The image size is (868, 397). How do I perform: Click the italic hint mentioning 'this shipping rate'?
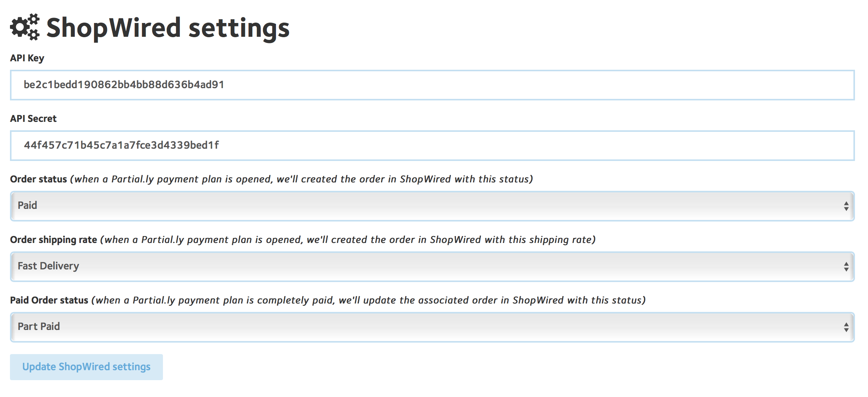348,240
